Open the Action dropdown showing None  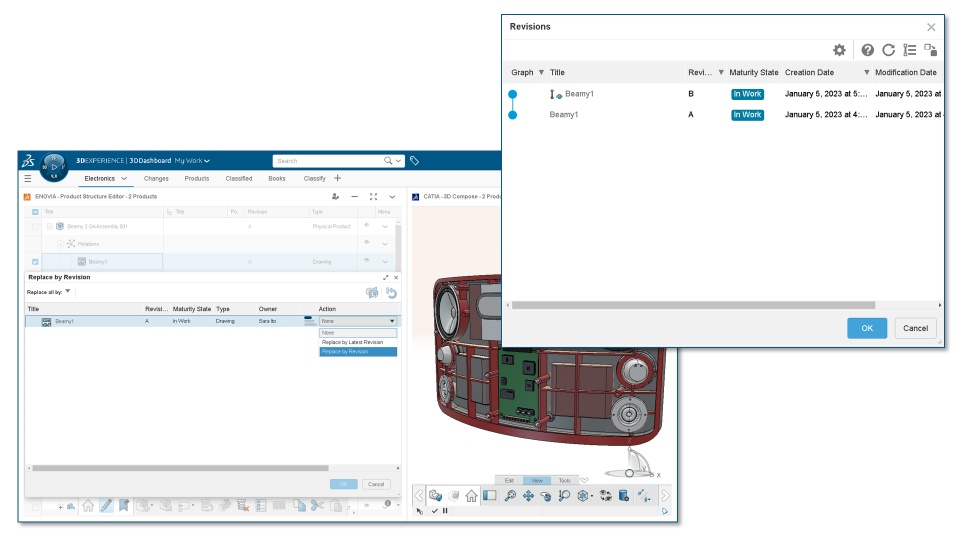pos(358,321)
